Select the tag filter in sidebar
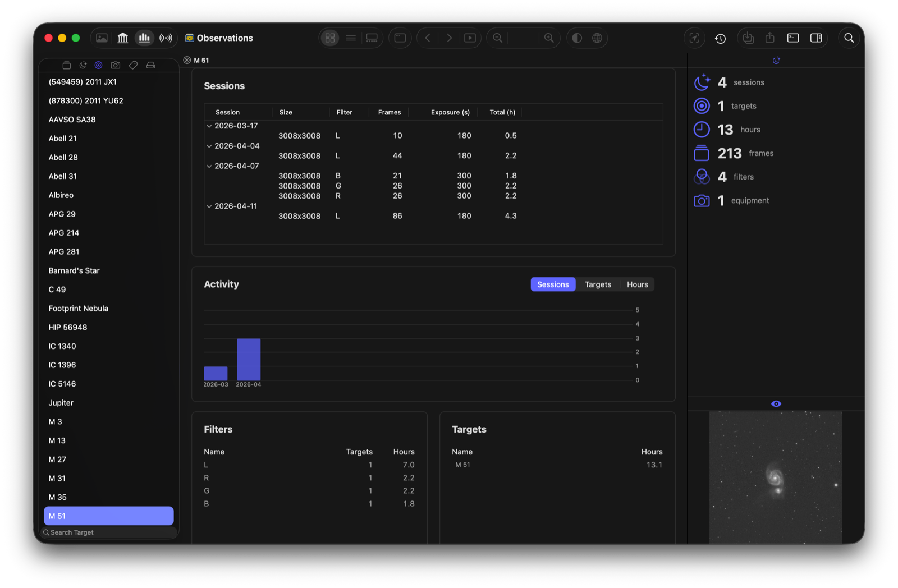The height and width of the screenshot is (588, 898). coord(134,65)
